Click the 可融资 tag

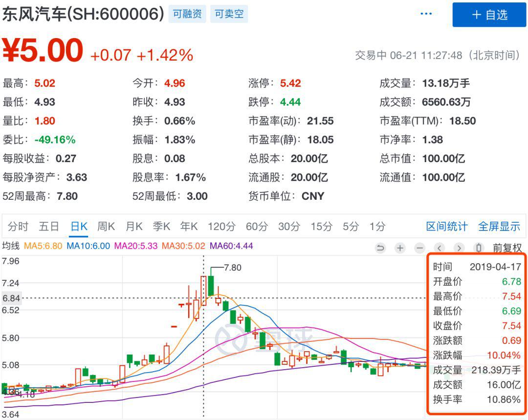click(187, 14)
